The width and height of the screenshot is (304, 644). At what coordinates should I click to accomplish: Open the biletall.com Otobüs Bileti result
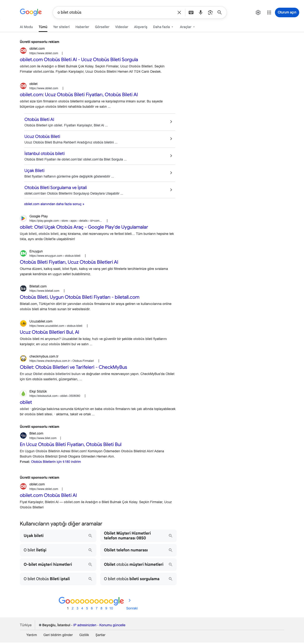tap(80, 297)
